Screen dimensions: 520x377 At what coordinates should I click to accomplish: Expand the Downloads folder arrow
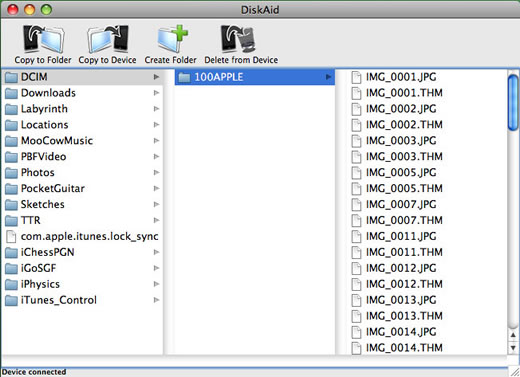pyautogui.click(x=156, y=93)
